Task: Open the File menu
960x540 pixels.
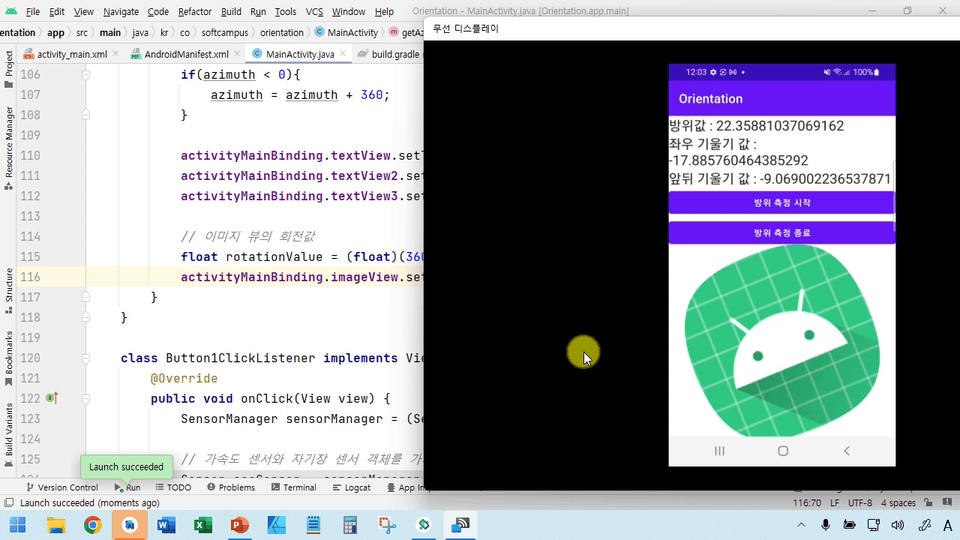Action: coord(32,12)
